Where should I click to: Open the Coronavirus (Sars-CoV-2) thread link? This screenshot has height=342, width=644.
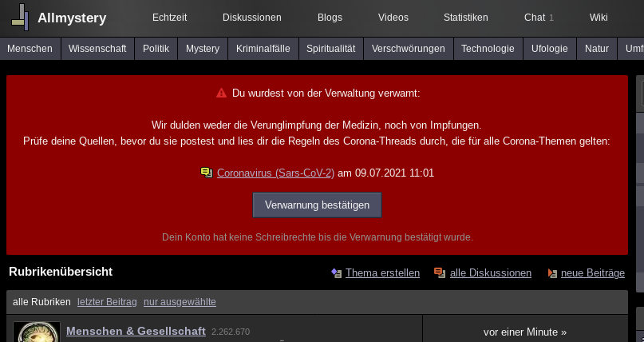275,173
